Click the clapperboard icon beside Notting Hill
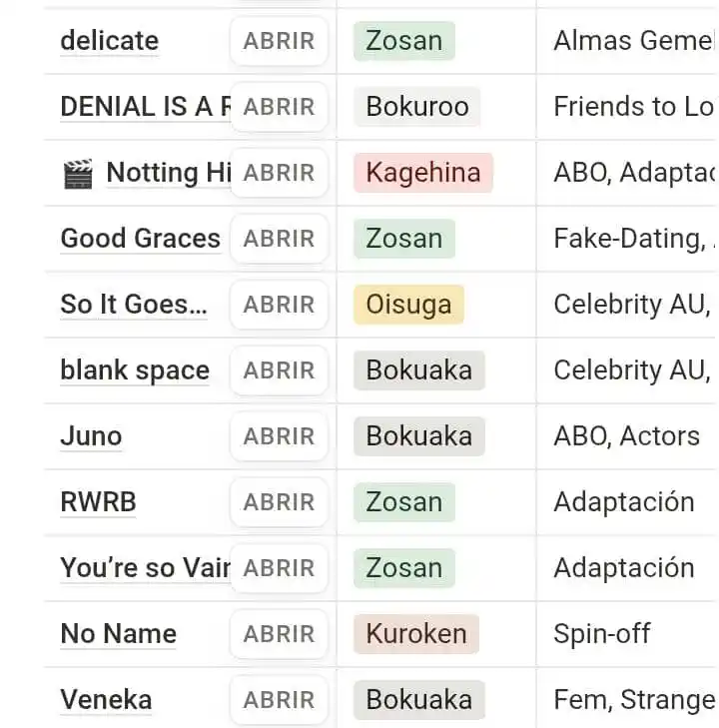 coord(78,174)
